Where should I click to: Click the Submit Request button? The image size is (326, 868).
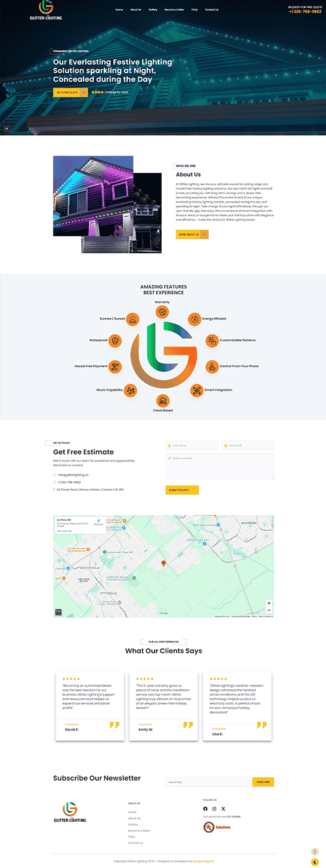pyautogui.click(x=182, y=489)
